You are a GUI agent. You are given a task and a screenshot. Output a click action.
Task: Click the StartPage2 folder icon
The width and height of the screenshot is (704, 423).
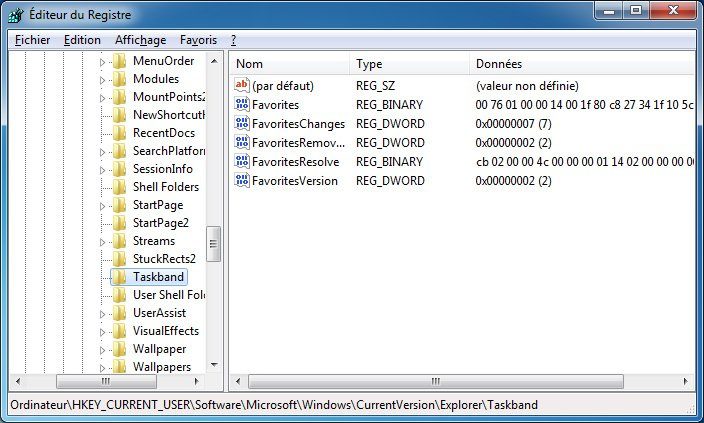[x=119, y=223]
